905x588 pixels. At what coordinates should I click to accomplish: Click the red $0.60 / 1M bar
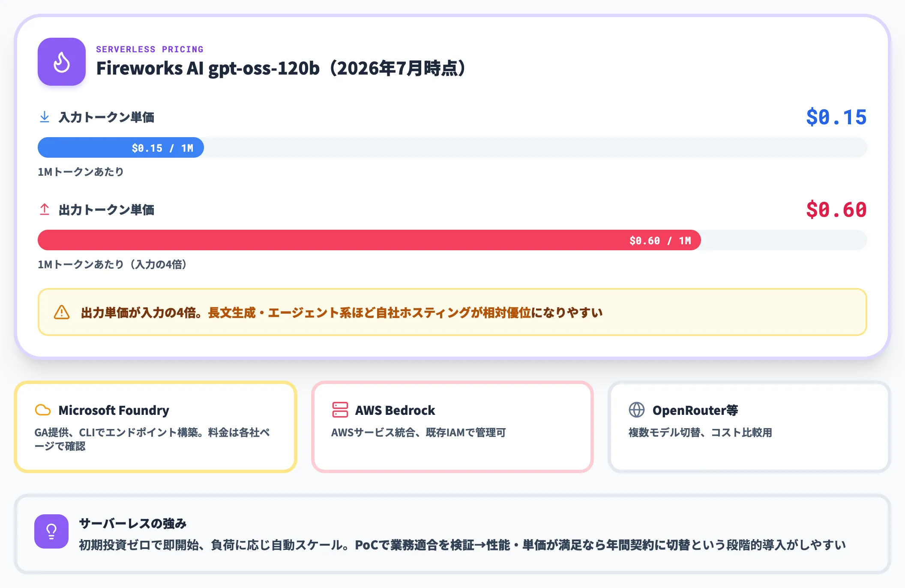(369, 240)
